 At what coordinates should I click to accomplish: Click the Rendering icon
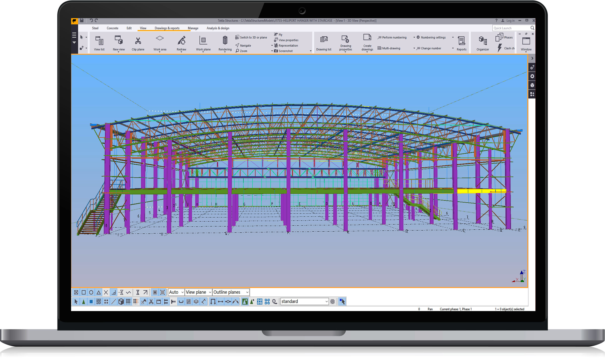[x=225, y=41]
